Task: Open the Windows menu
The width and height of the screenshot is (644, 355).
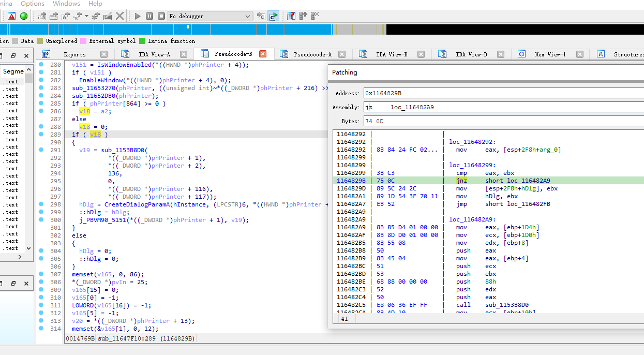Action: [x=66, y=4]
